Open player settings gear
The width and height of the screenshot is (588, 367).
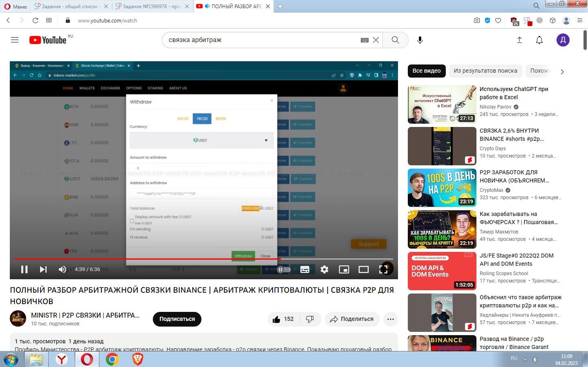(x=324, y=269)
